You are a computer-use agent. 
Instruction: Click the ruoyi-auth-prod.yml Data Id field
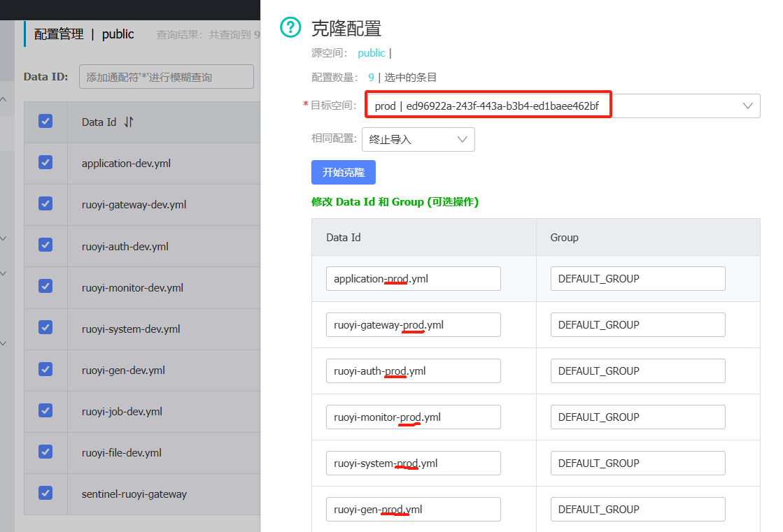(413, 371)
